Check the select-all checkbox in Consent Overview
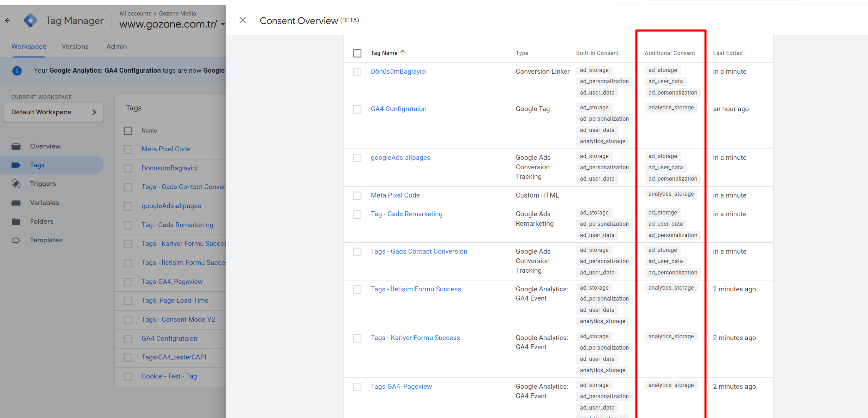The width and height of the screenshot is (868, 418). (357, 53)
